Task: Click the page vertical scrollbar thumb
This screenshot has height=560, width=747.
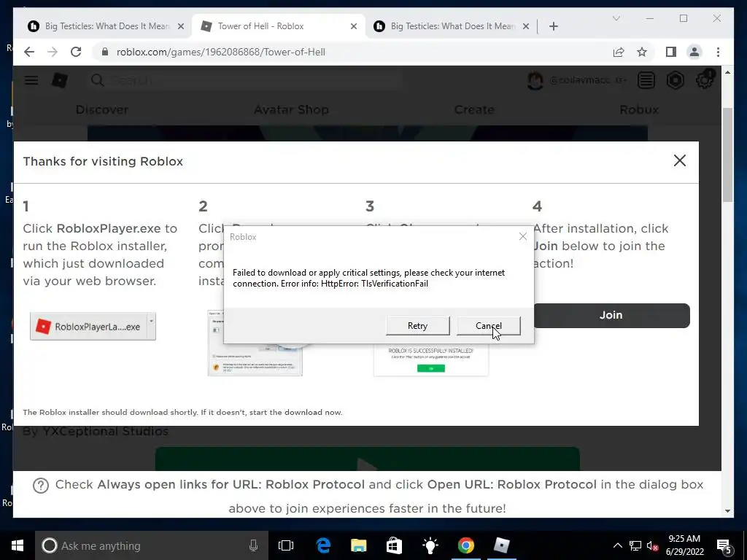Action: (727, 155)
